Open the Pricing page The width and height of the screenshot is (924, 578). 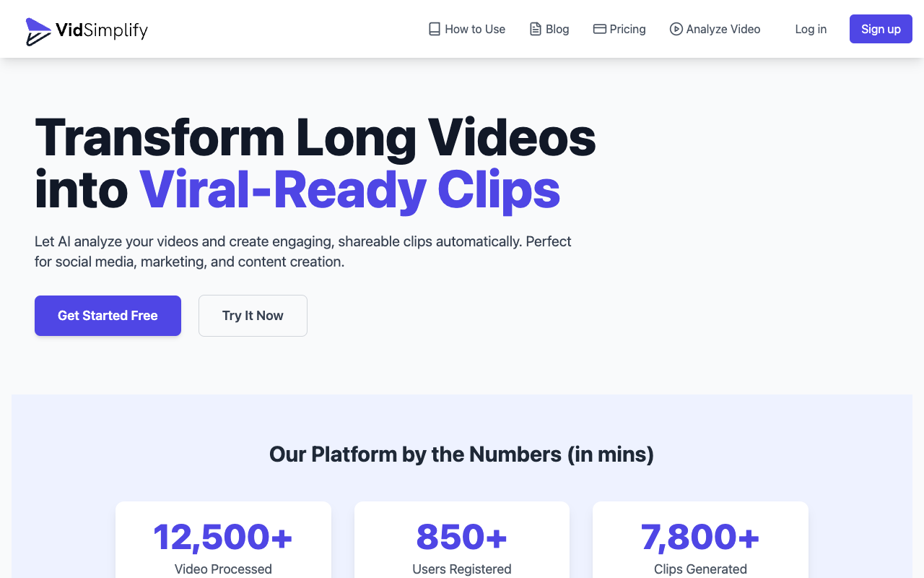tap(627, 29)
